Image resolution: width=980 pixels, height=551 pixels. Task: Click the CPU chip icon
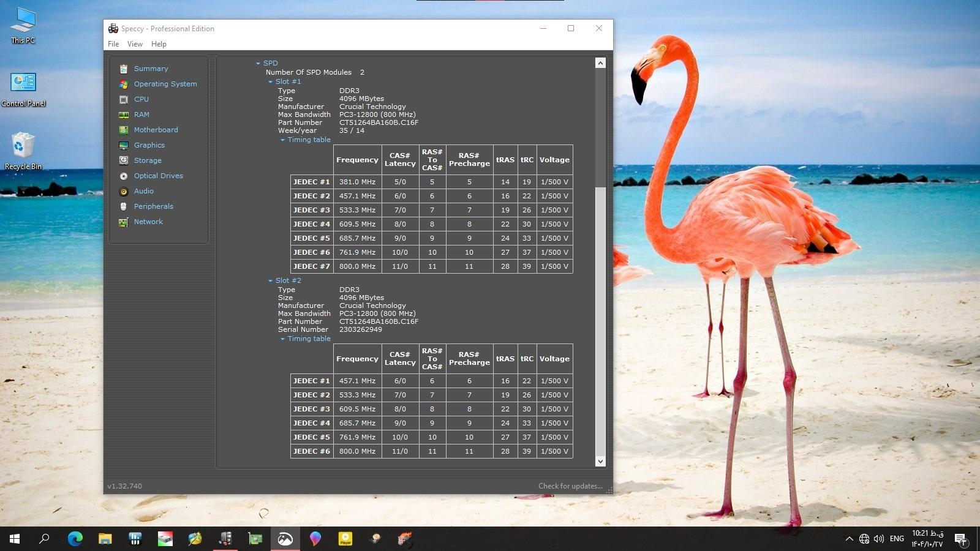[x=124, y=99]
